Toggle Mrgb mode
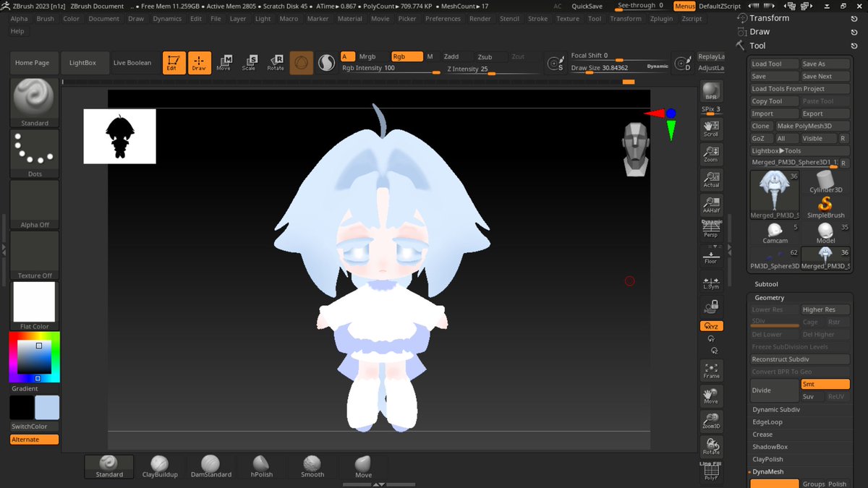Screen dimensions: 868x488 point(367,56)
